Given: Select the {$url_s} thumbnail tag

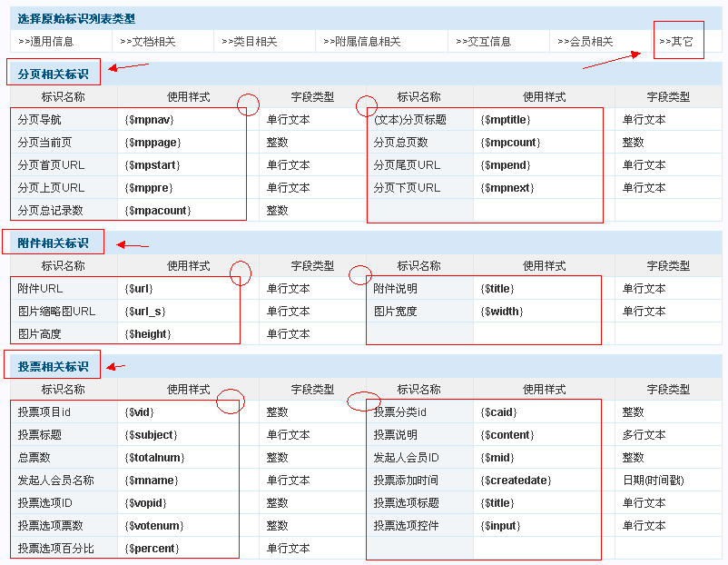Looking at the screenshot, I should pyautogui.click(x=145, y=312).
